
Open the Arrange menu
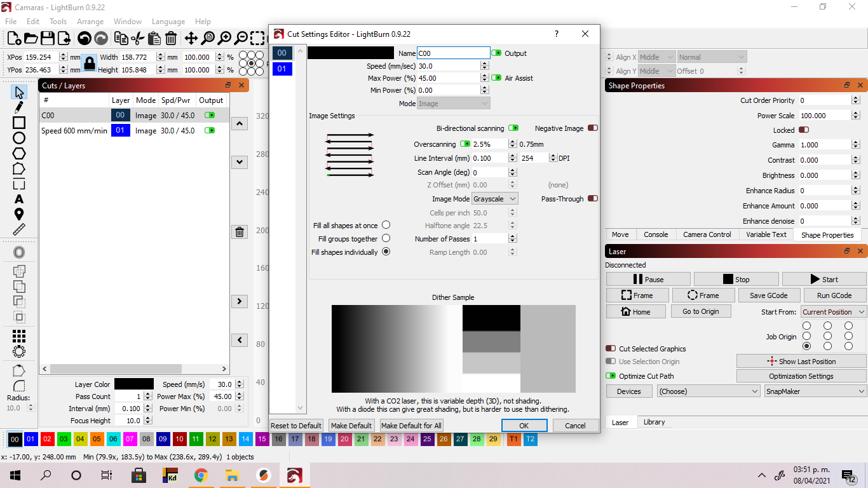90,22
